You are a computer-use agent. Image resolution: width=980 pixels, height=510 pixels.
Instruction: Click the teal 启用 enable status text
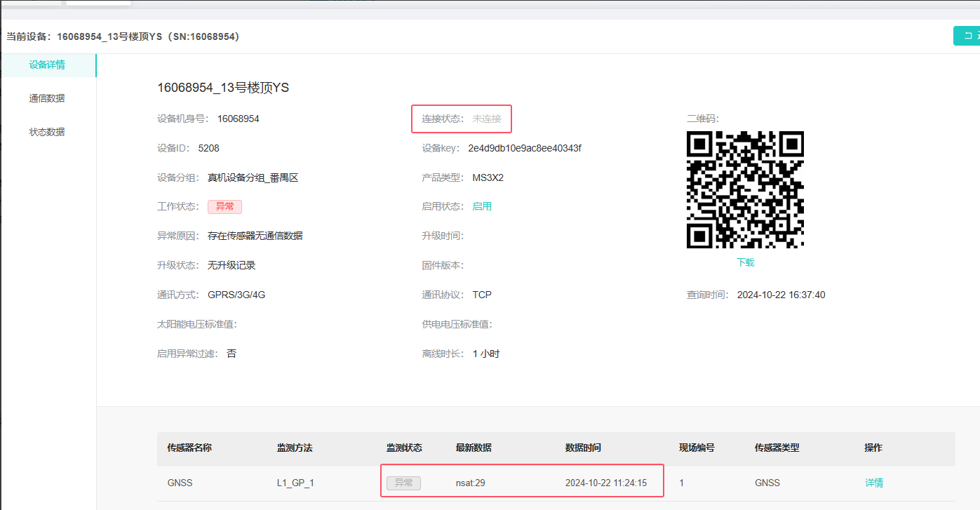[482, 206]
